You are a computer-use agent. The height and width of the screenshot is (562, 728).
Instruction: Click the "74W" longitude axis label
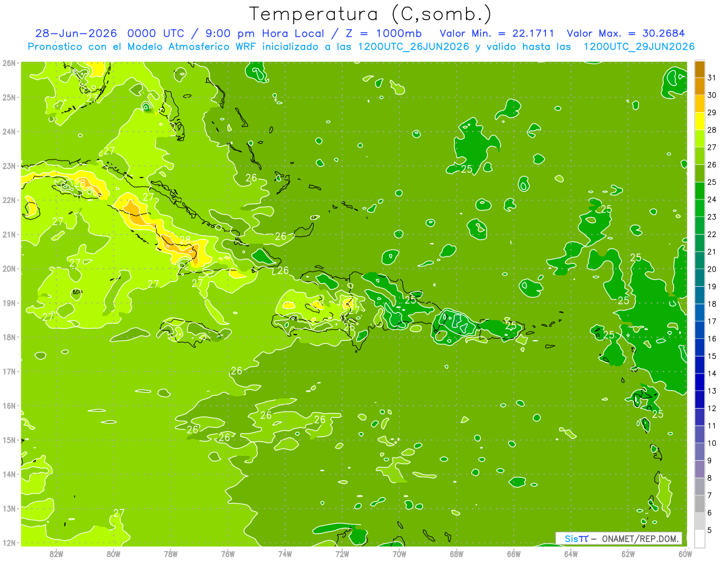[x=285, y=554]
